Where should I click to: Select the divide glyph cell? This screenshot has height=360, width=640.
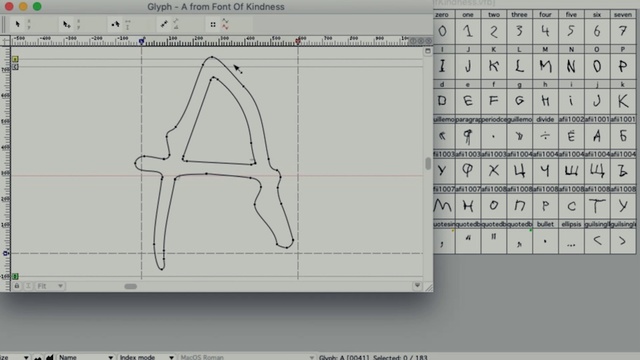pos(545,136)
